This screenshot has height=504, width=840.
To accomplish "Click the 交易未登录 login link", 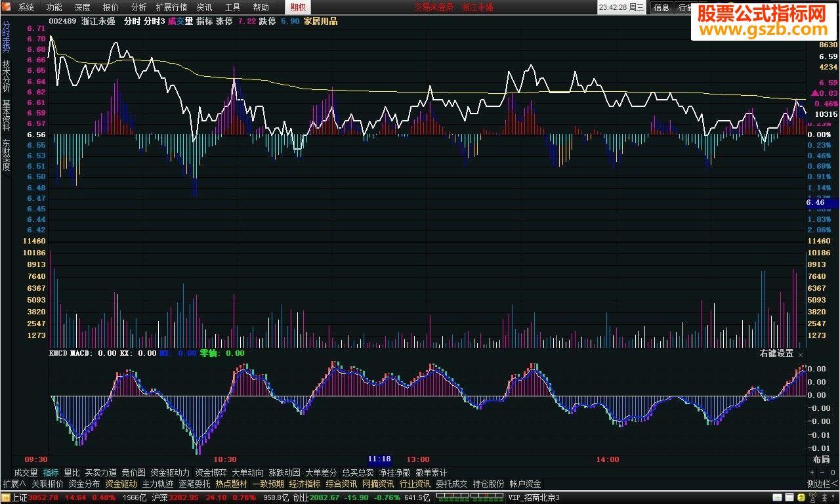I will (434, 7).
